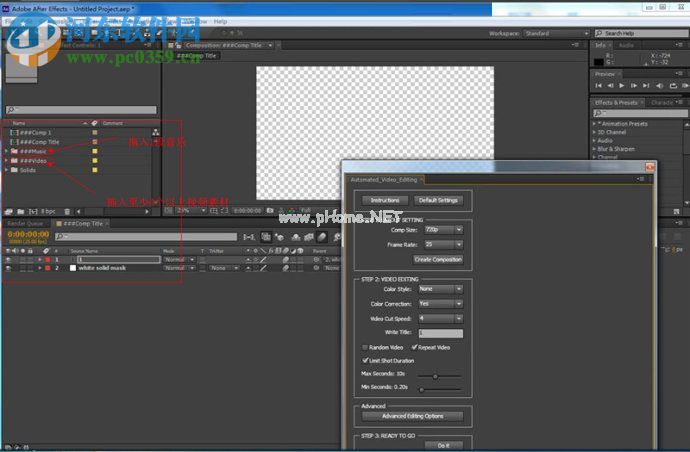Click the Default Settings button
Screen dimensions: 690x452
(438, 200)
